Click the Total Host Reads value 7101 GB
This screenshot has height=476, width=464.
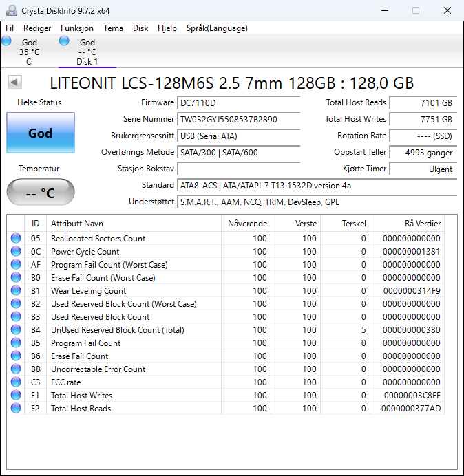pyautogui.click(x=423, y=103)
